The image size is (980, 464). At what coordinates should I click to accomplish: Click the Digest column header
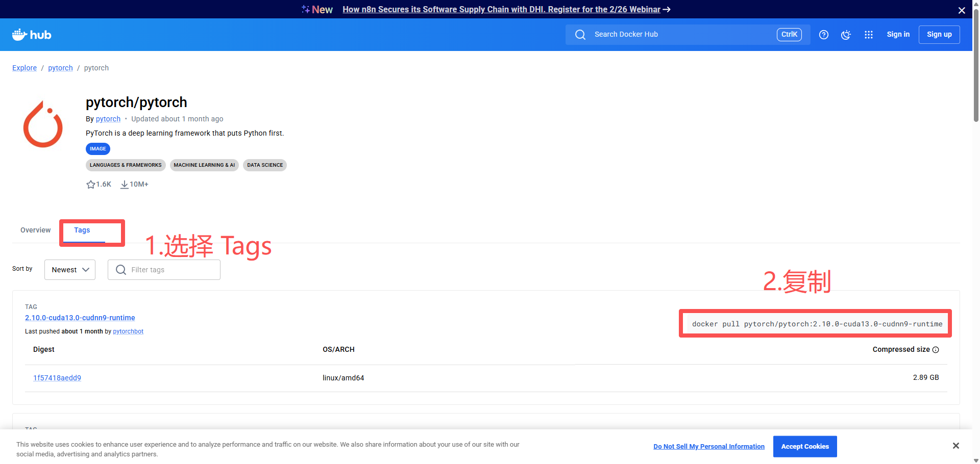44,350
